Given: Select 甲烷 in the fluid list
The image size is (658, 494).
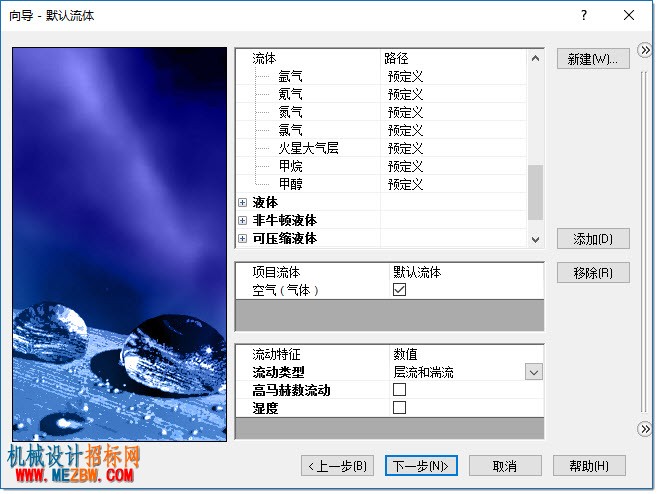Looking at the screenshot, I should pos(290,166).
